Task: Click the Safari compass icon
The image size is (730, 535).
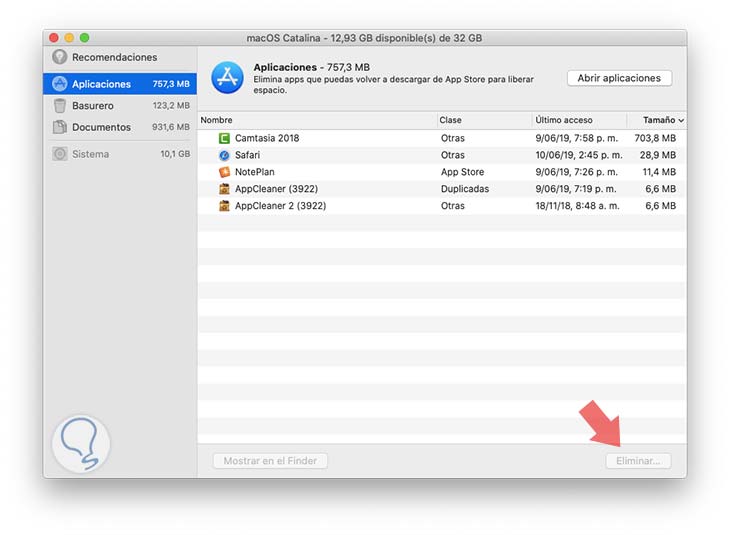Action: [x=224, y=155]
